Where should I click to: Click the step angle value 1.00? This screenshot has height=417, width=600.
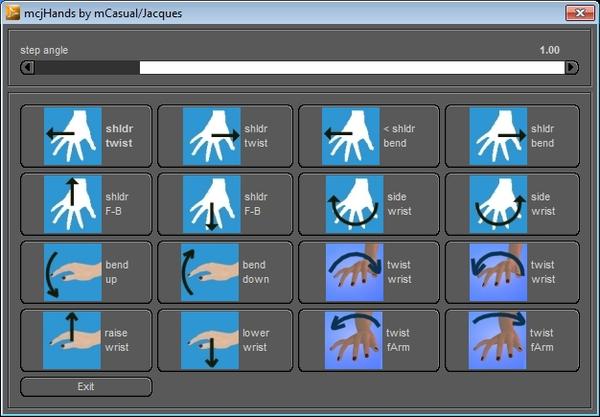(x=549, y=50)
